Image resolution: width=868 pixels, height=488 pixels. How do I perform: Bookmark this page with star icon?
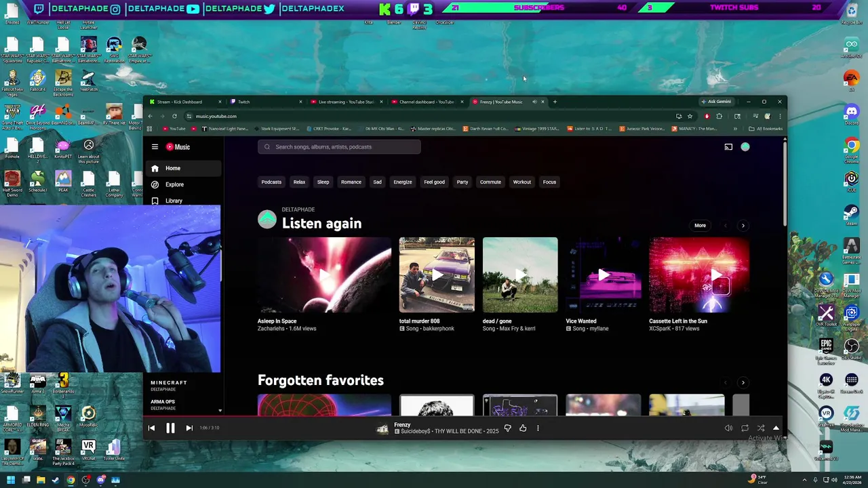point(690,116)
